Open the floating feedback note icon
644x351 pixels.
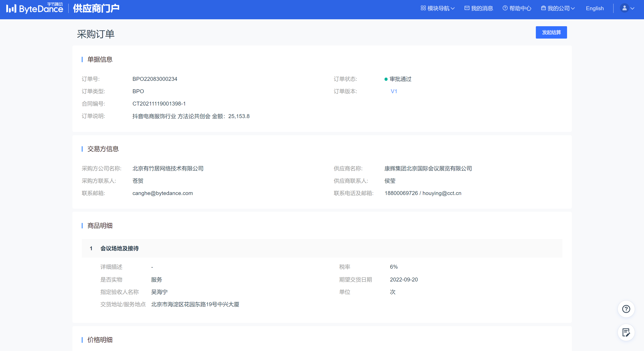[626, 333]
